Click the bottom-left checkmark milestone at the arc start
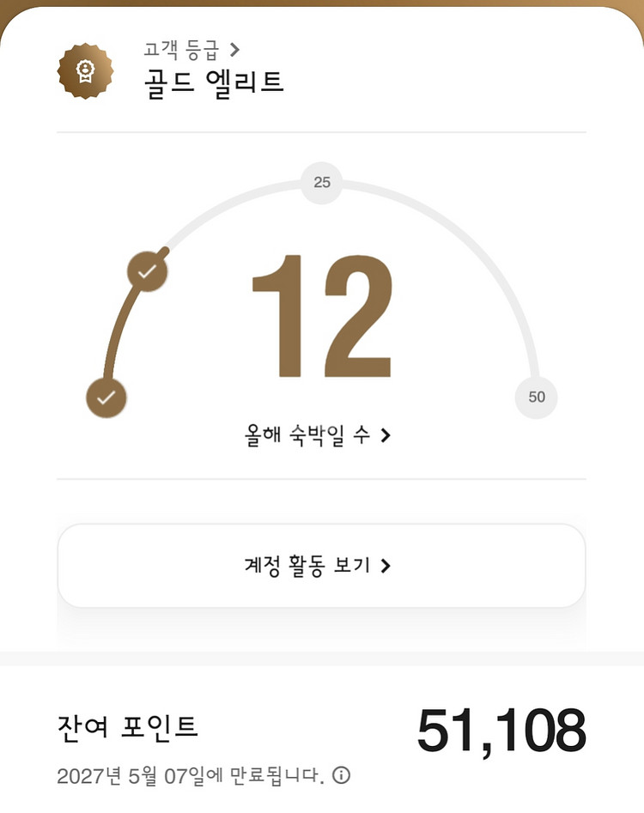The width and height of the screenshot is (644, 813). coord(106,397)
